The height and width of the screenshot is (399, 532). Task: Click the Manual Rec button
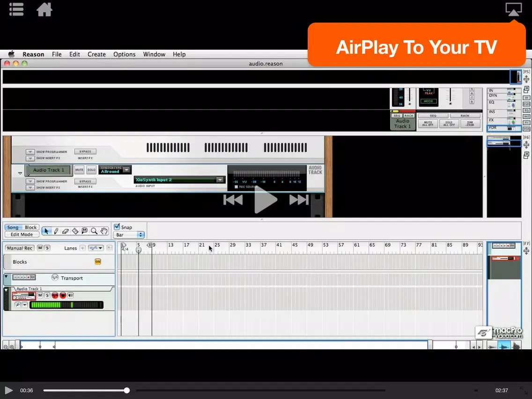click(20, 248)
